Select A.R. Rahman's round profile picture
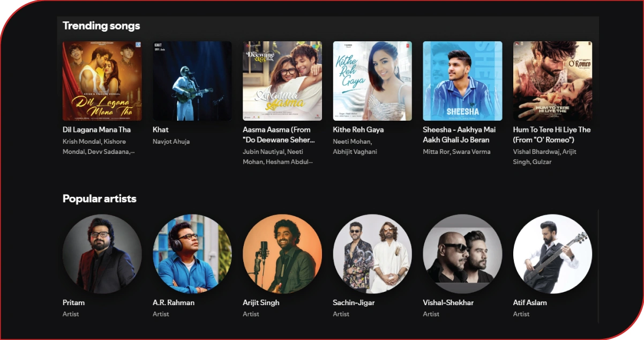The width and height of the screenshot is (644, 340). pyautogui.click(x=192, y=254)
